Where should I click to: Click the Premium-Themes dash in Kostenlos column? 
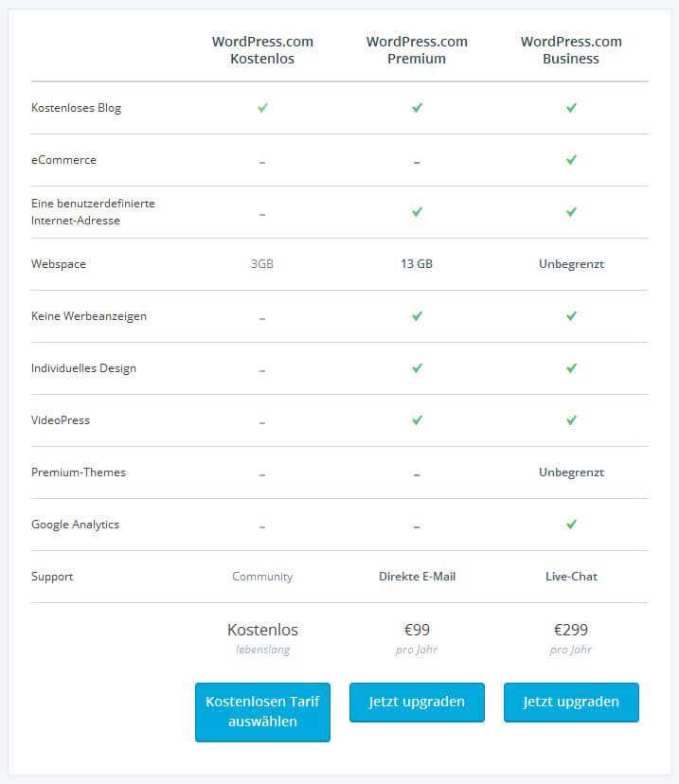[262, 474]
